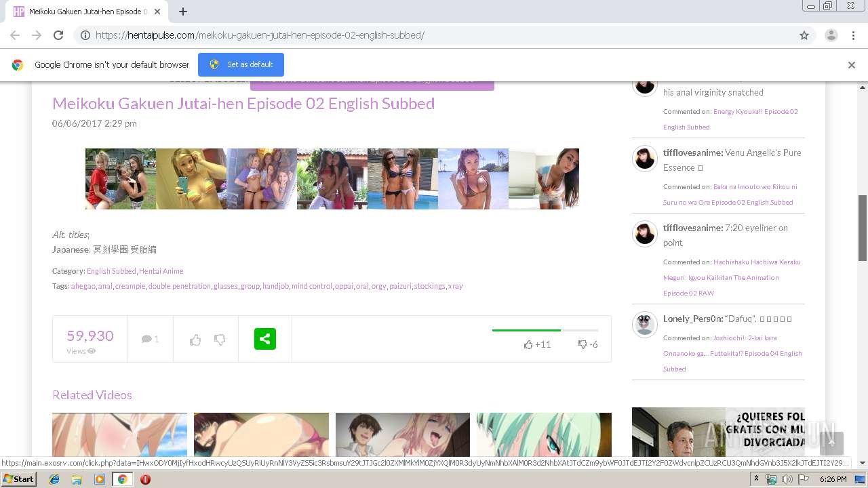Click the Windows Start button
Viewport: 868px width, 488px height.
[x=18, y=479]
